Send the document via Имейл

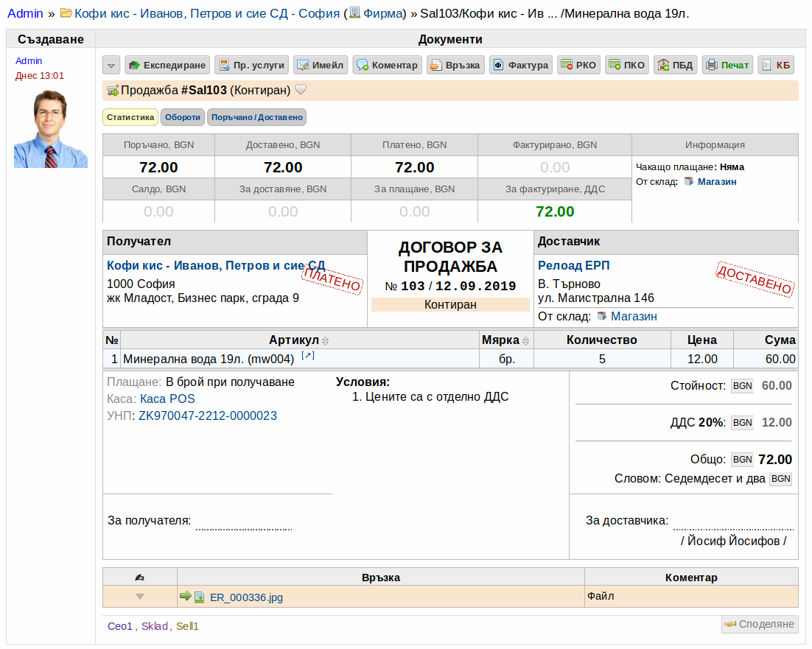[x=321, y=66]
